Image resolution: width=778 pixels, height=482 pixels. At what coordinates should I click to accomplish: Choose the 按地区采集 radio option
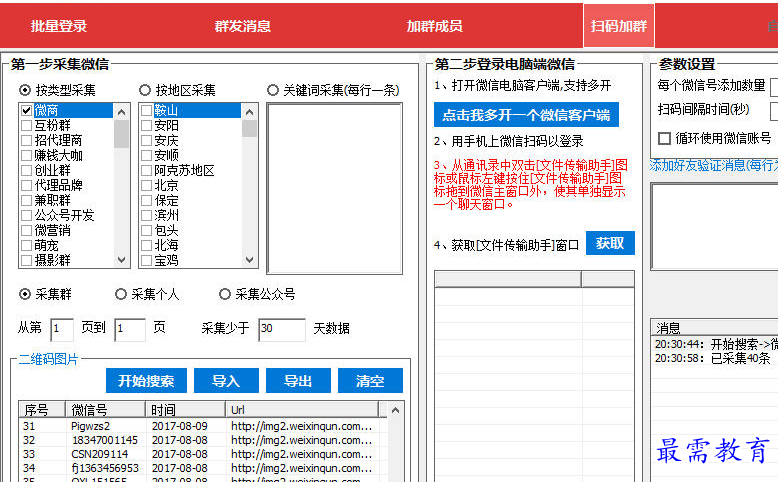tap(145, 90)
